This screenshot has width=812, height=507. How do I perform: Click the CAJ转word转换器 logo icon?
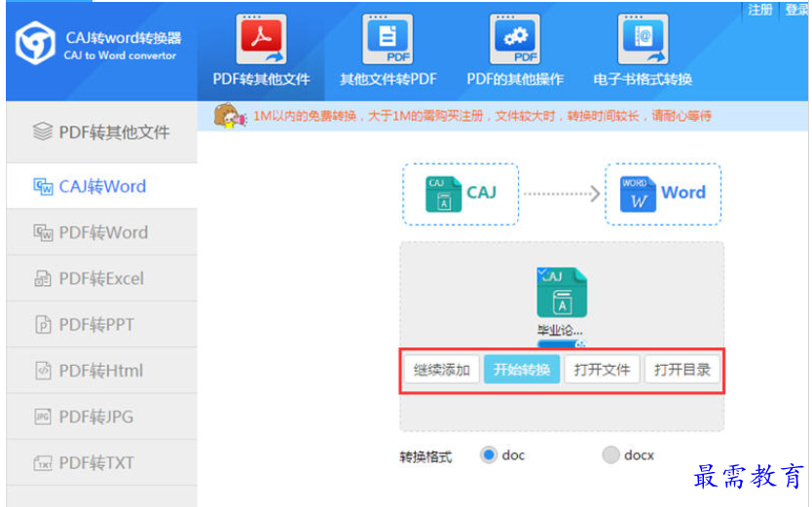click(x=35, y=43)
